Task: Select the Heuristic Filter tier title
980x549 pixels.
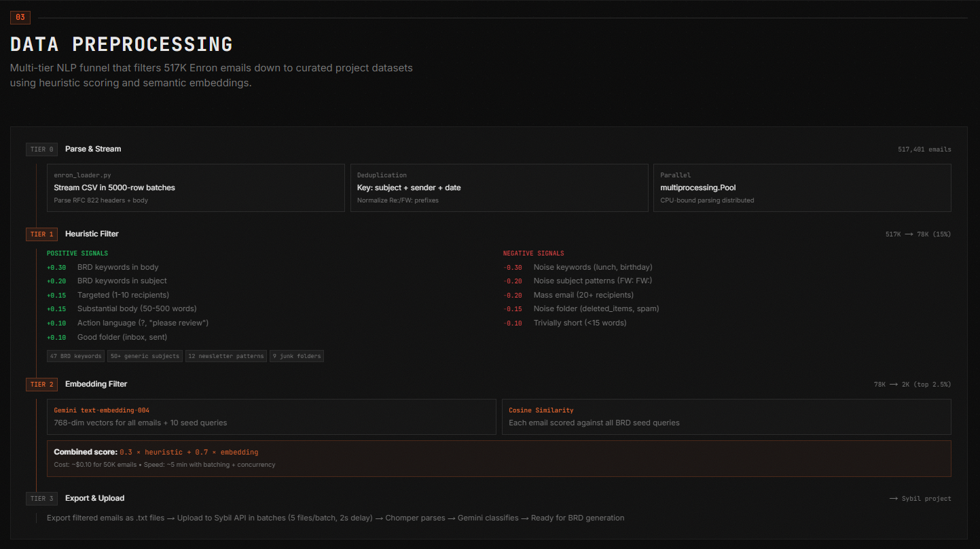Action: click(x=92, y=234)
